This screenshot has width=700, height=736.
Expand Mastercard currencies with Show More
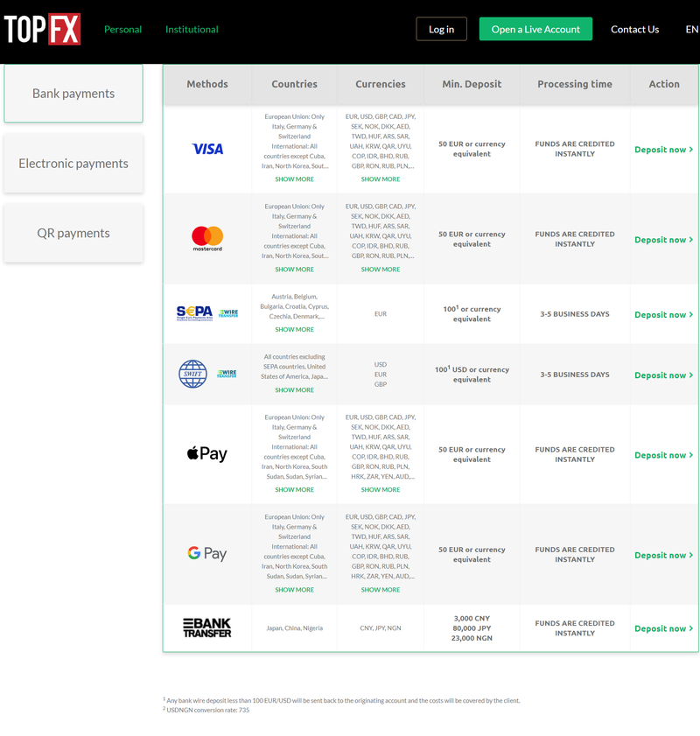[x=381, y=270]
